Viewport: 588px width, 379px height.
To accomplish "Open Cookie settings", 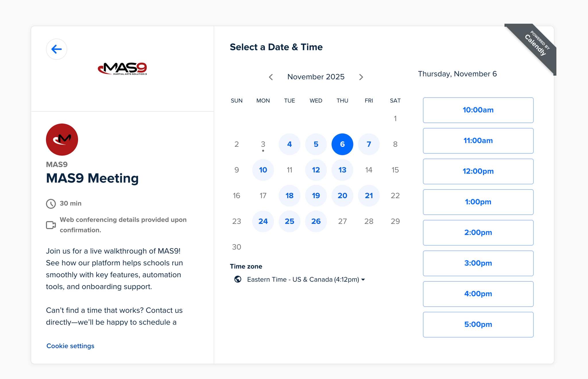I will coord(70,346).
